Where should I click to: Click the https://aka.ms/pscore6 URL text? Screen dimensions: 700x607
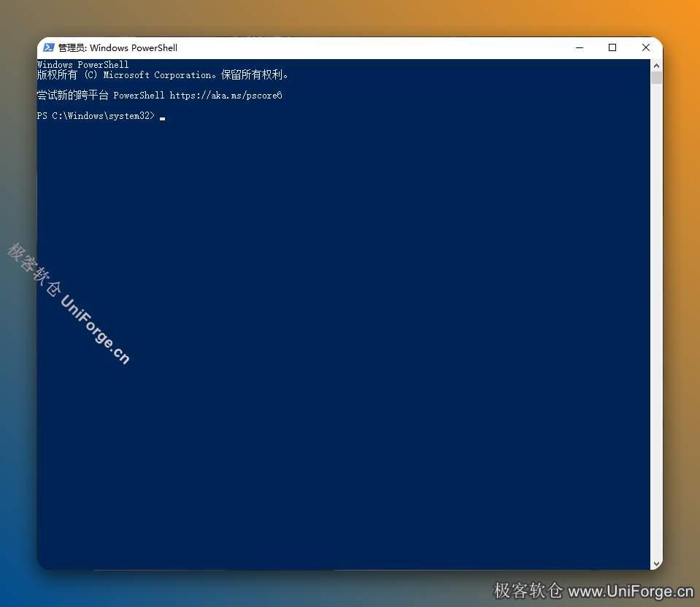[226, 95]
